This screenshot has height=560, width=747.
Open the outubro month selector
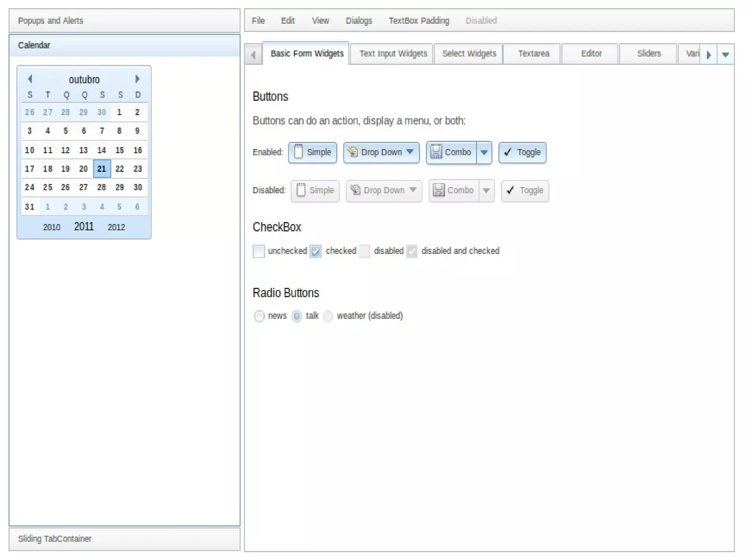tap(84, 79)
